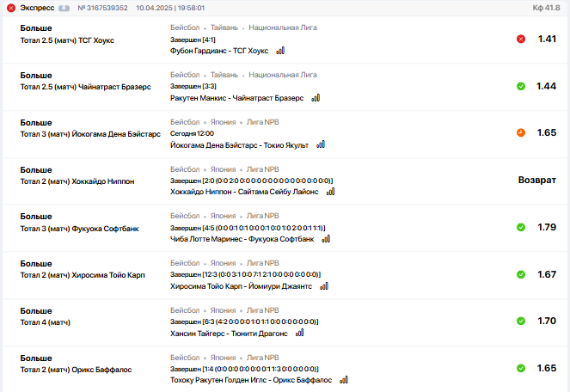Click the green won status icon beside 1.70
The image size is (570, 392).
[x=521, y=322]
